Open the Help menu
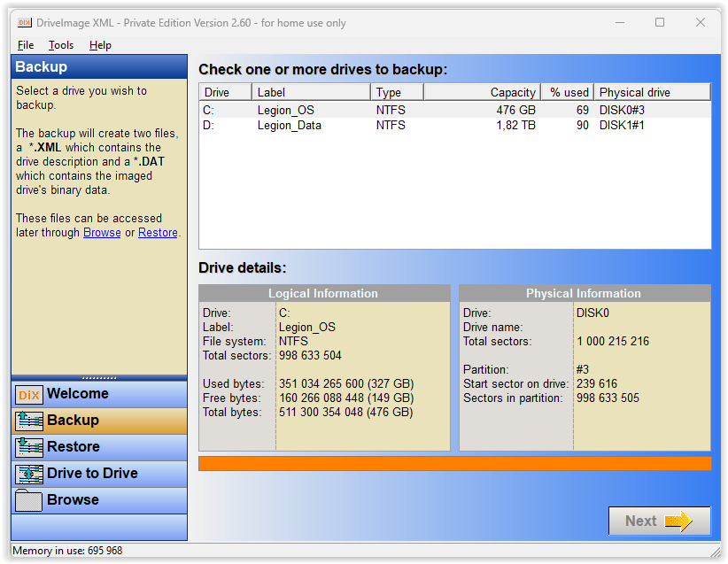The image size is (728, 564). click(100, 45)
